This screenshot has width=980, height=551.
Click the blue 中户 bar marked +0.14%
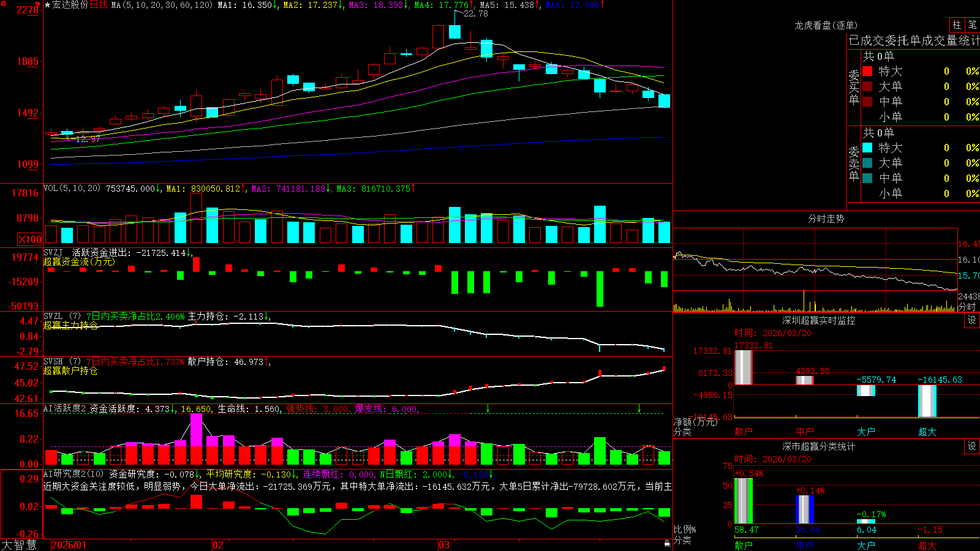point(804,509)
